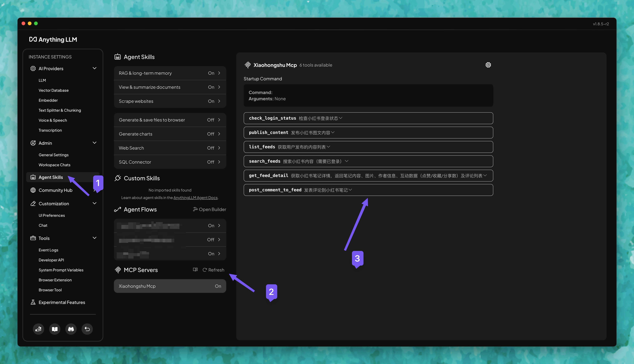Click the Experimental Features flask icon
This screenshot has width=634, height=364.
pyautogui.click(x=33, y=302)
